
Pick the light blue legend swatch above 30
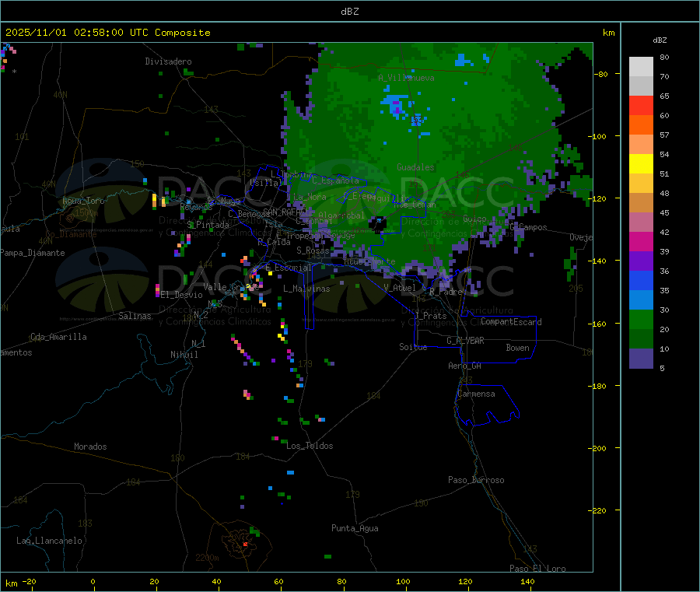[x=641, y=300]
